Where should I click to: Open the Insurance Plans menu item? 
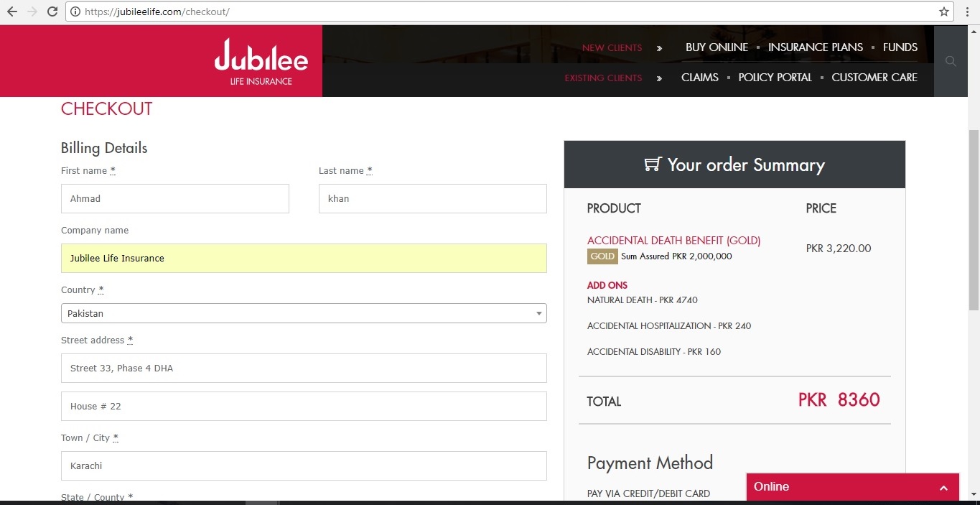point(816,47)
